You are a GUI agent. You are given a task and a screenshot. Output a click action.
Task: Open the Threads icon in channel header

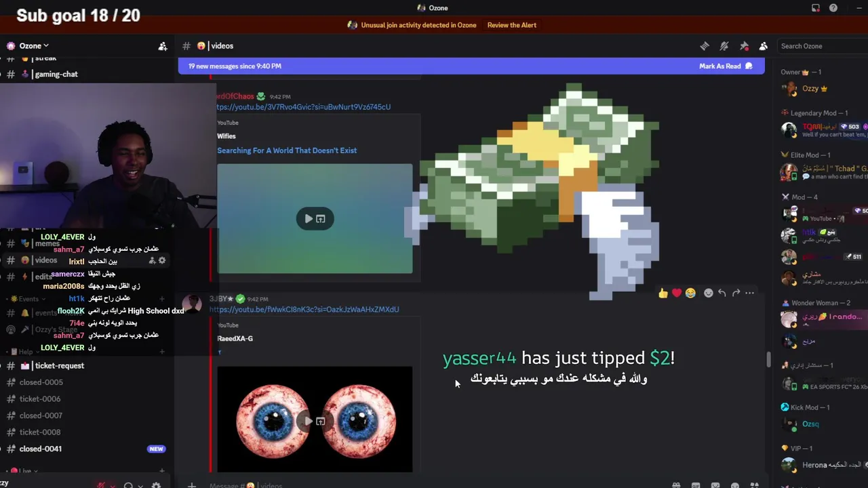705,46
